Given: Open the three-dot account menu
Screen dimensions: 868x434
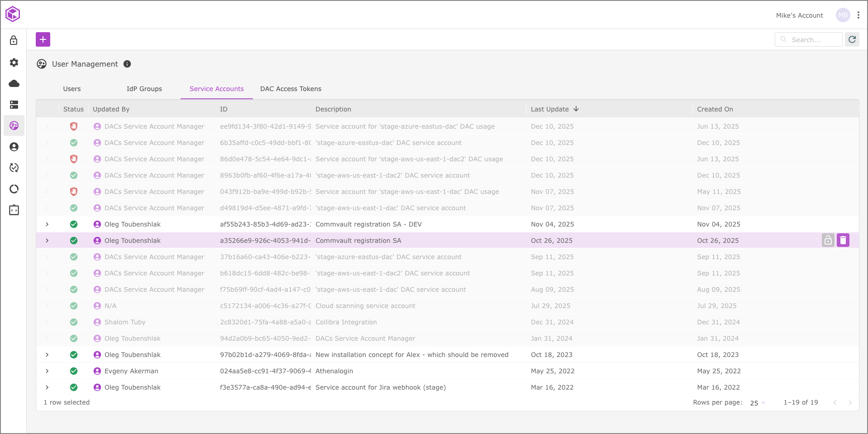Looking at the screenshot, I should (858, 15).
